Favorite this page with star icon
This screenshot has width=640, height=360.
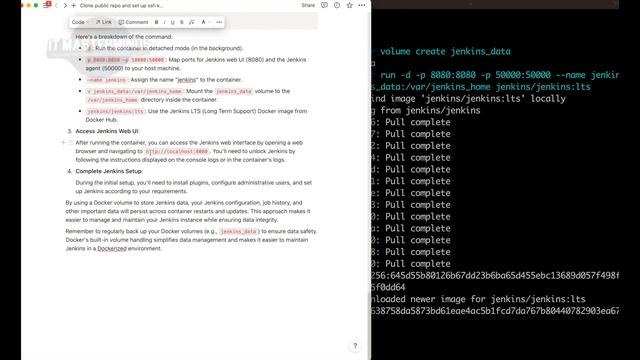pyautogui.click(x=349, y=5)
